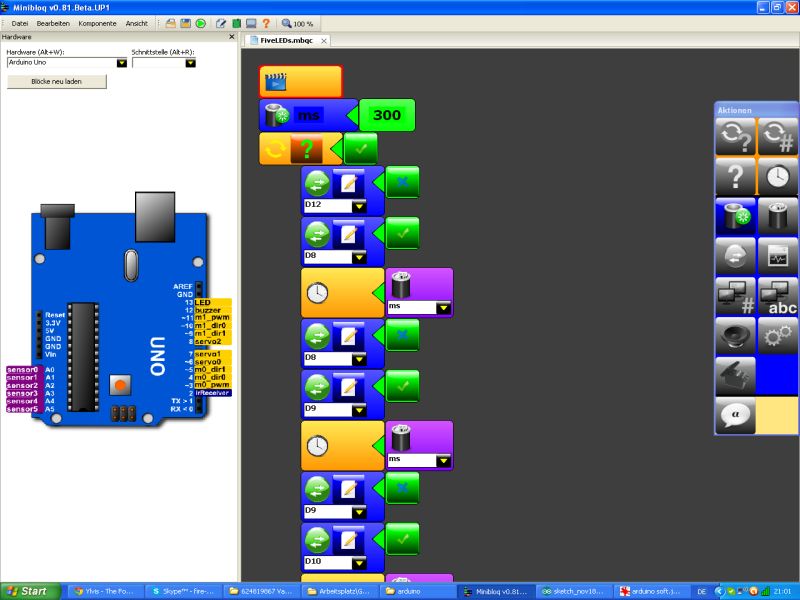
Task: Toggle the false X value on D12 block
Action: [403, 182]
